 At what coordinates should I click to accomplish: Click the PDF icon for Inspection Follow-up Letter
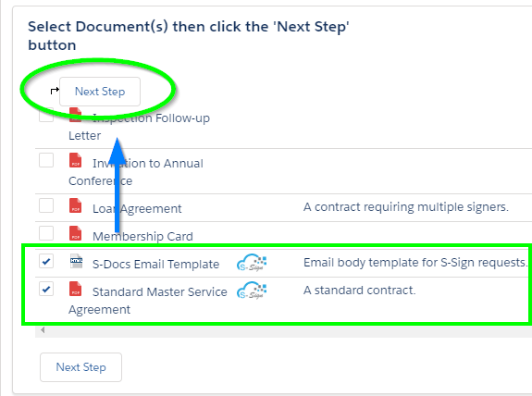[75, 115]
